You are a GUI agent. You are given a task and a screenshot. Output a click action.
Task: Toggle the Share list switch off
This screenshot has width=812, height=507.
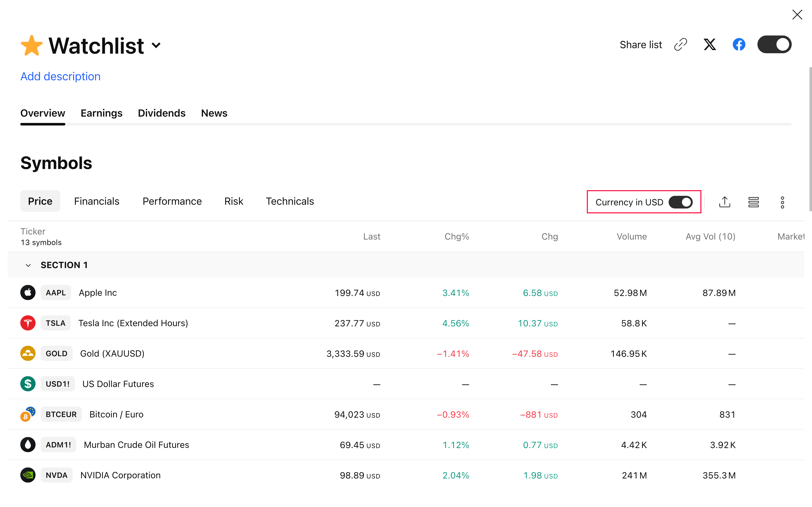tap(774, 45)
